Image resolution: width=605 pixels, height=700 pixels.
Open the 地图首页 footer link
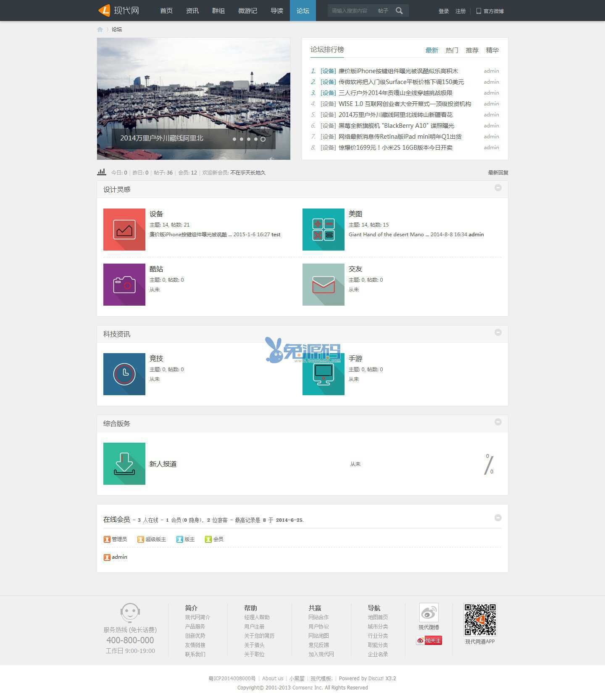pyautogui.click(x=378, y=617)
